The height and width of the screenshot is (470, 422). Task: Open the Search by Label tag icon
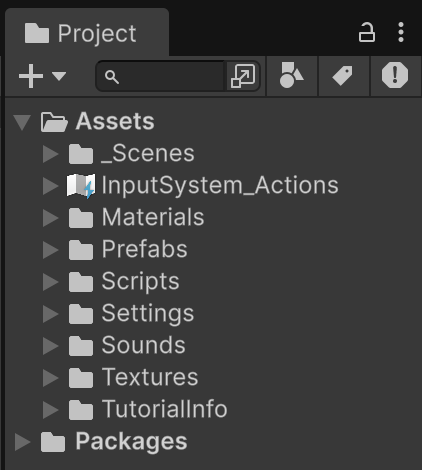[343, 76]
